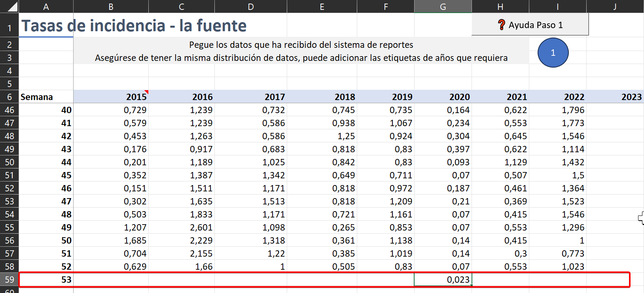Select column F header
The height and width of the screenshot is (293, 644).
click(386, 6)
